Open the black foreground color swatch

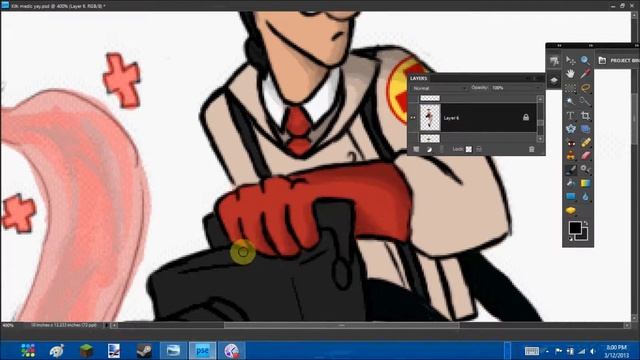tap(575, 228)
